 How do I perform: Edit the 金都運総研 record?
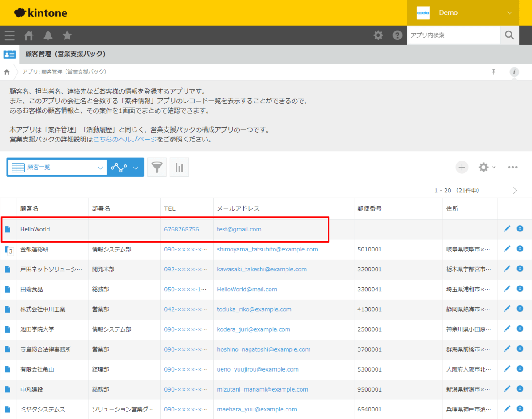pyautogui.click(x=507, y=249)
